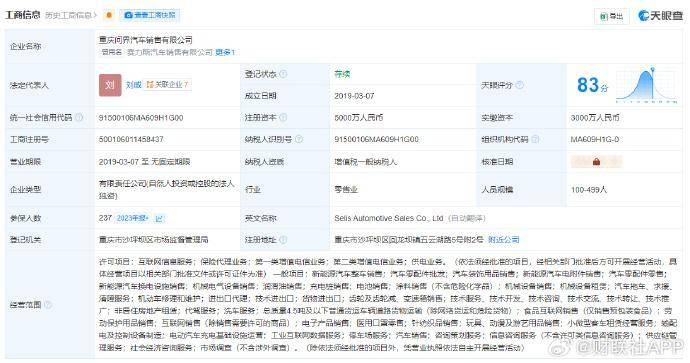
Task: Open the 历史工商信息 link
Action: [x=70, y=15]
